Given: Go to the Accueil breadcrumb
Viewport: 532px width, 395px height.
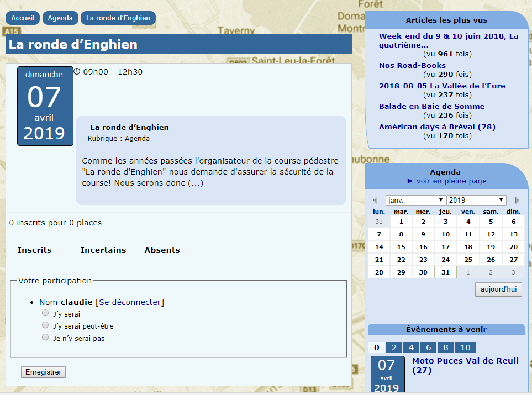Looking at the screenshot, I should pyautogui.click(x=23, y=18).
